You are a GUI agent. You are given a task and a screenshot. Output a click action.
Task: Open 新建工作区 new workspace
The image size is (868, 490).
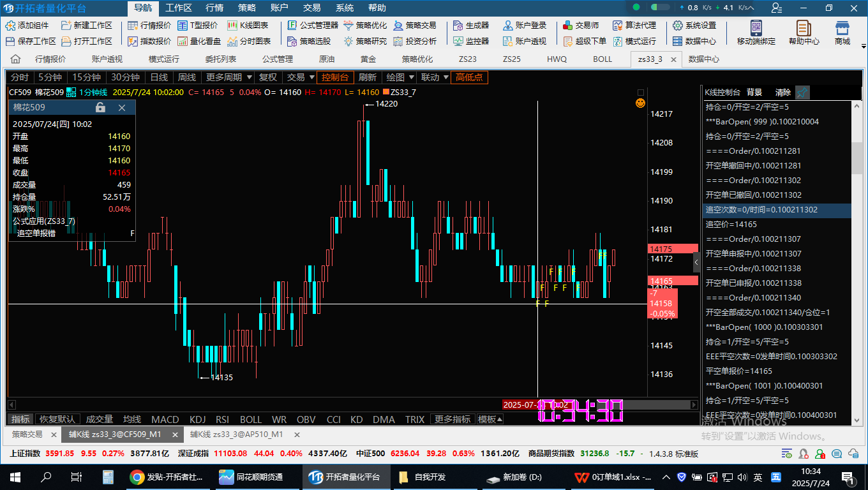86,26
